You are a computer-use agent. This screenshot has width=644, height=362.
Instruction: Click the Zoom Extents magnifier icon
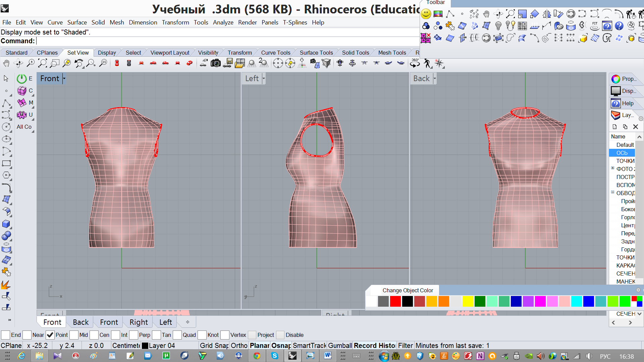coord(43,63)
